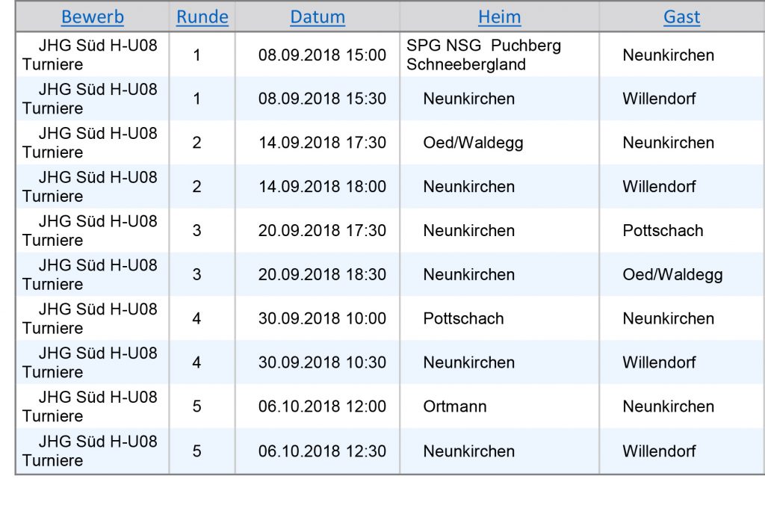Select the 06.10.2018 12:30 date cell

322,451
